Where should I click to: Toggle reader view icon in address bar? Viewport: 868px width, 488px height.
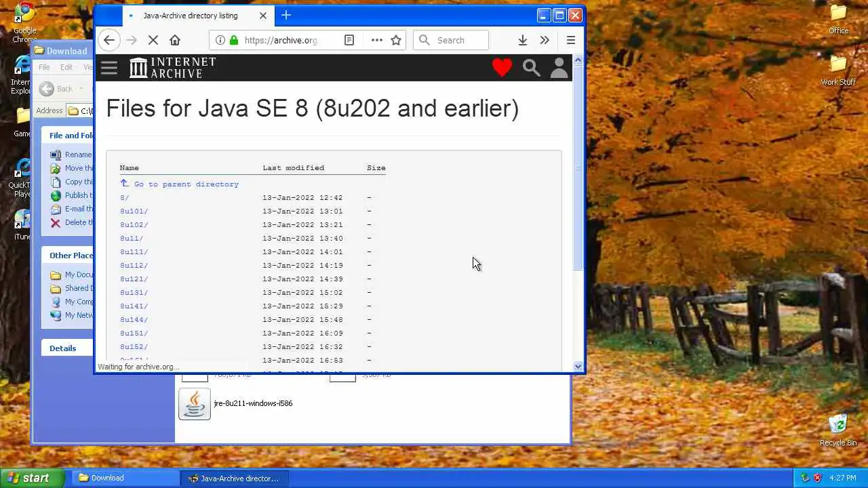349,41
